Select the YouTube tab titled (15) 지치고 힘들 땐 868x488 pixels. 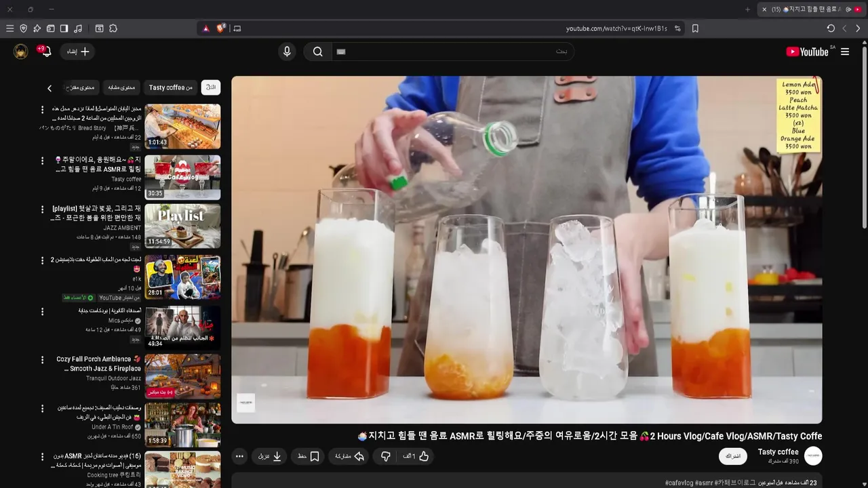(x=812, y=9)
